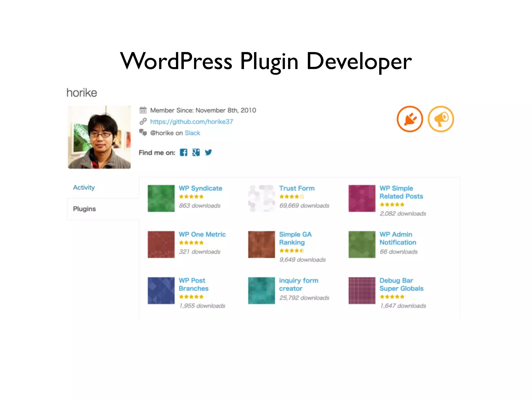The width and height of the screenshot is (532, 399).
Task: Open the Trust Form gray plugin icon
Action: pyautogui.click(x=262, y=198)
